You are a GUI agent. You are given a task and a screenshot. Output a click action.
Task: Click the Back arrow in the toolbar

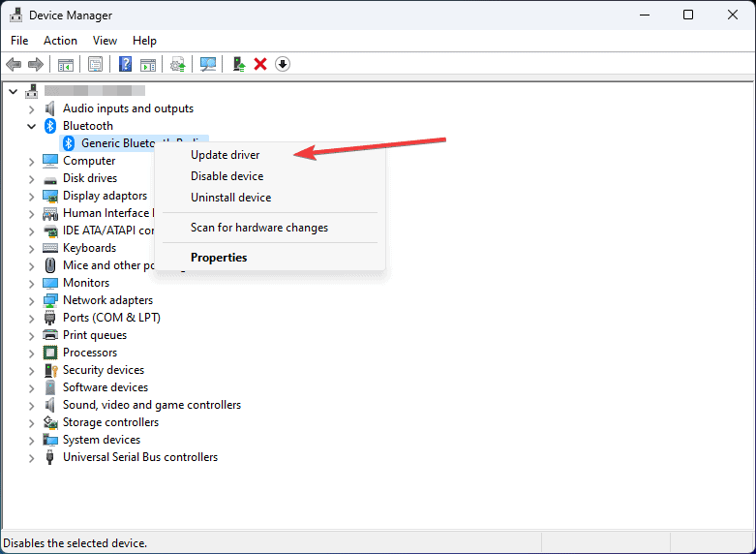pos(14,64)
